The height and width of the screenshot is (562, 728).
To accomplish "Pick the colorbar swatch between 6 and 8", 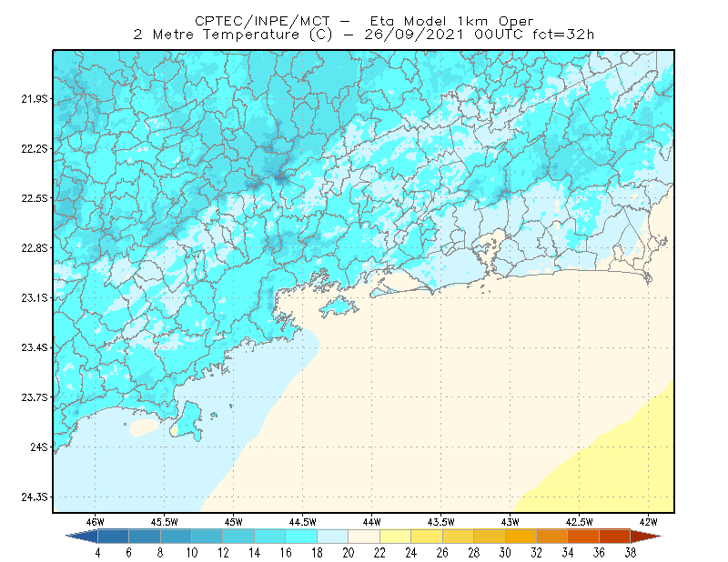I will tap(145, 537).
